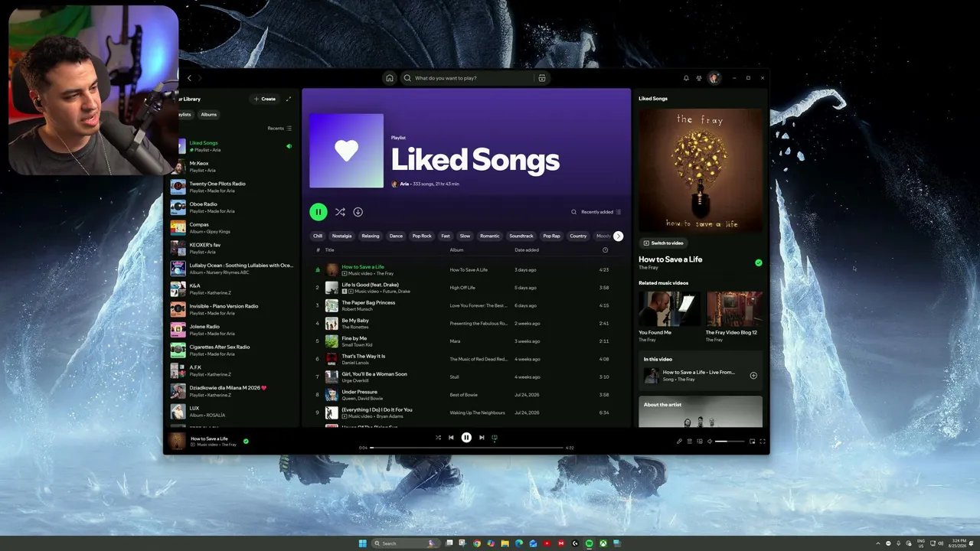
Task: Open File Explorer on the taskbar
Action: 505,543
